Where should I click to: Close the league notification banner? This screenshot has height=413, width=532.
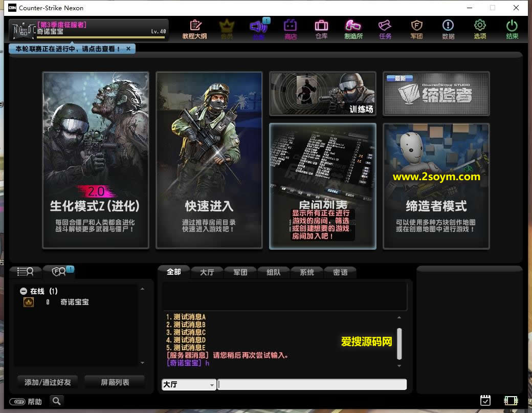coord(128,49)
